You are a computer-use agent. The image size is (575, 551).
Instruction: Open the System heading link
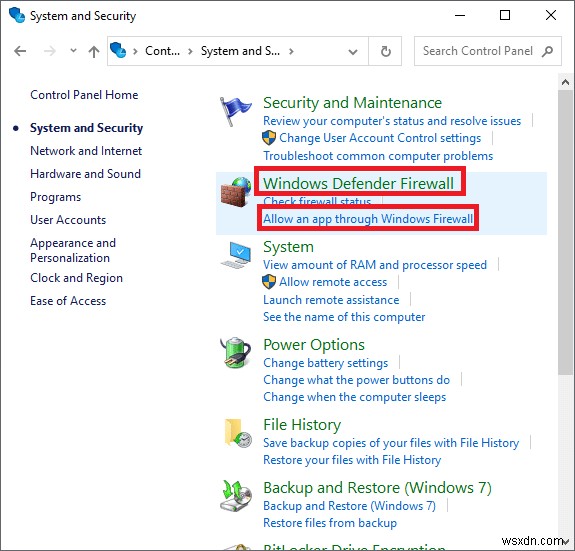288,247
